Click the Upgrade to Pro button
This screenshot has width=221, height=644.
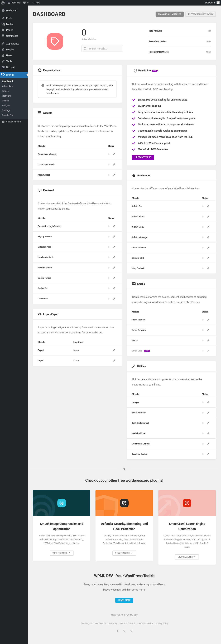click(x=143, y=157)
